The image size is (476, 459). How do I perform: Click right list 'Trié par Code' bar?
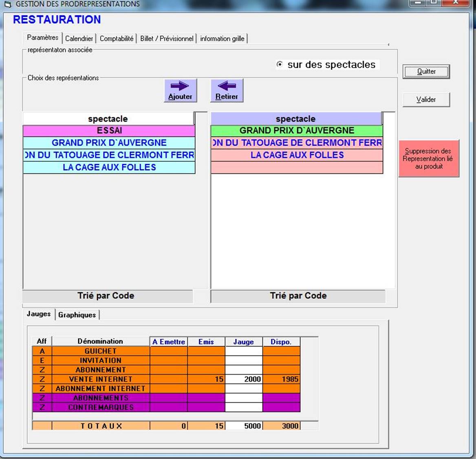pyautogui.click(x=298, y=296)
